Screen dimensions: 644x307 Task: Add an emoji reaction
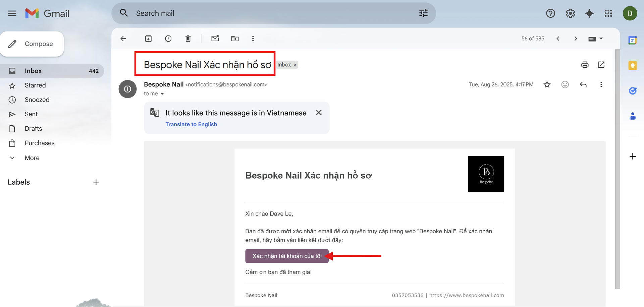click(565, 84)
